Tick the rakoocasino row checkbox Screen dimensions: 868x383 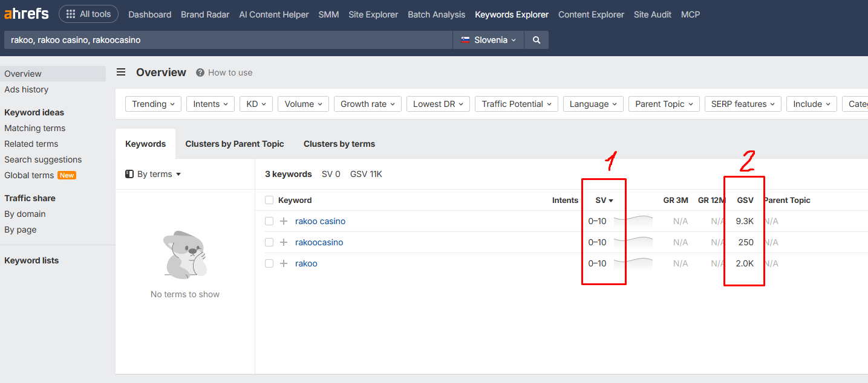(269, 242)
